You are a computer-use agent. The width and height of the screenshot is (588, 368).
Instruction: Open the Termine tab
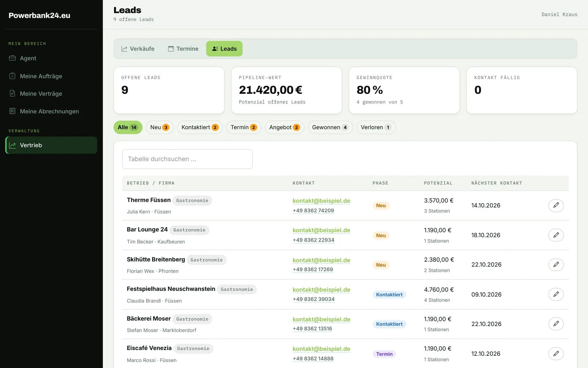point(183,49)
